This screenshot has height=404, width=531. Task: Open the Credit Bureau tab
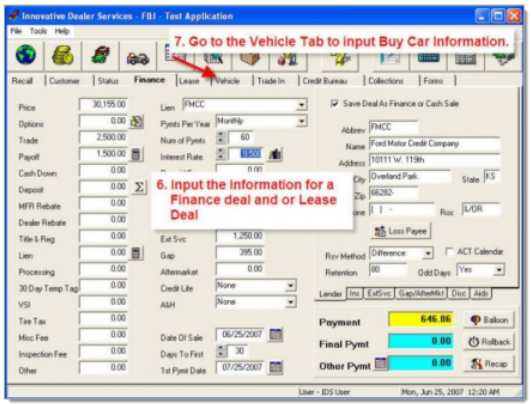click(325, 81)
